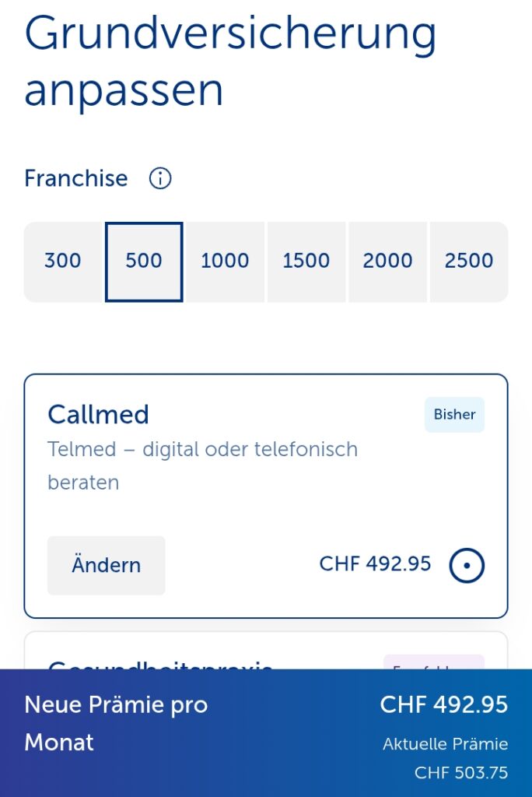
Task: Choose the 1000 franchise amount
Action: (x=225, y=262)
